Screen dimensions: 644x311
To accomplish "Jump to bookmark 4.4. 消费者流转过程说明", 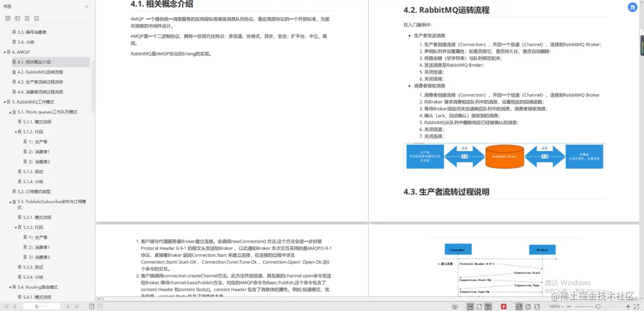I will 41,92.
